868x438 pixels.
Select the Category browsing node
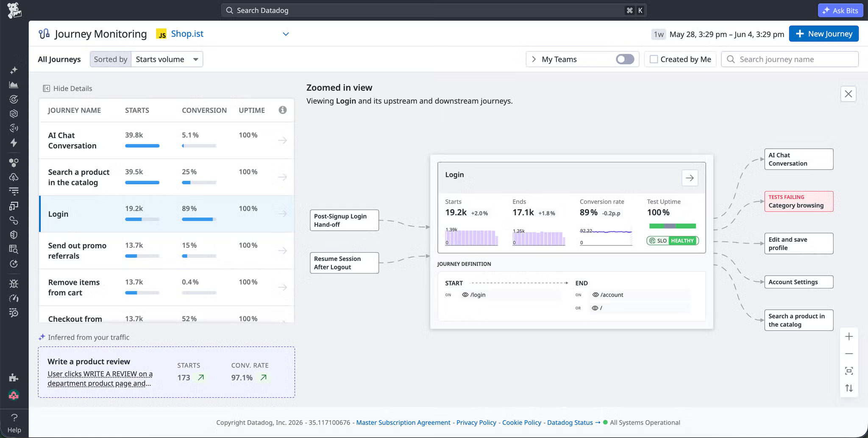[x=798, y=201]
